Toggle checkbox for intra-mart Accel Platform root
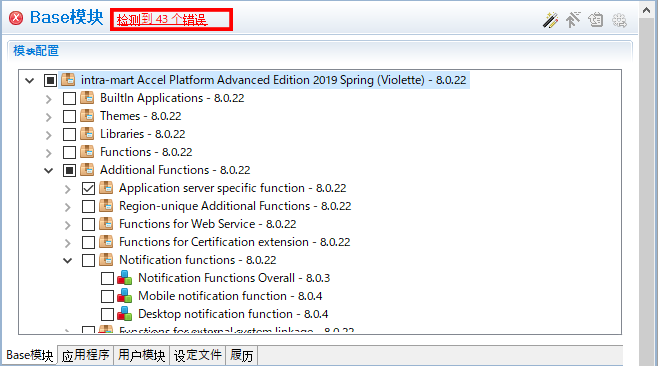The image size is (658, 366). tap(50, 80)
